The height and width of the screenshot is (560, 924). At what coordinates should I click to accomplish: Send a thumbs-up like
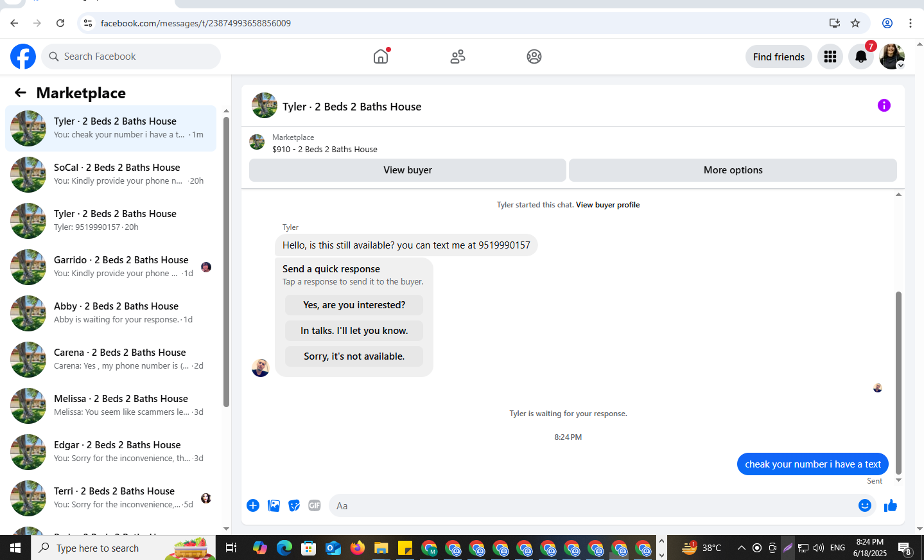[891, 505]
